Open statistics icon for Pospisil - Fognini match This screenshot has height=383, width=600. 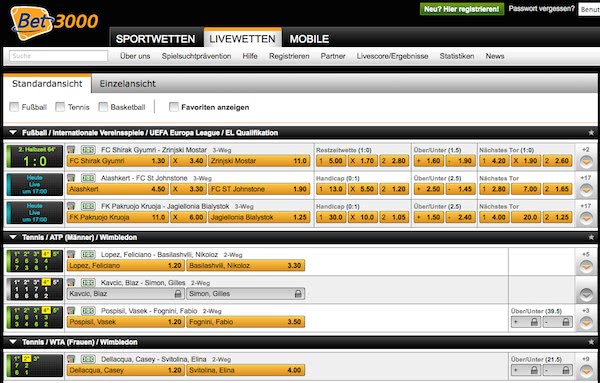(x=71, y=311)
